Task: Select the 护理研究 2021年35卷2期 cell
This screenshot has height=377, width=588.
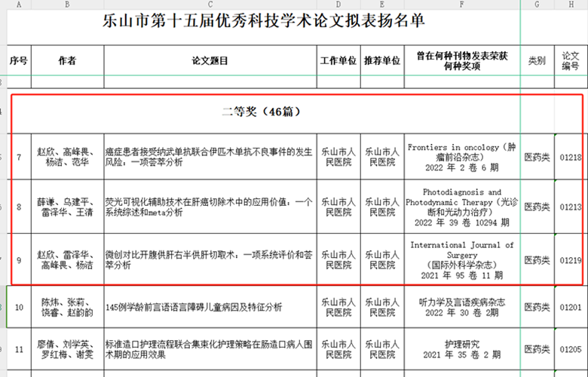Action: click(x=462, y=349)
